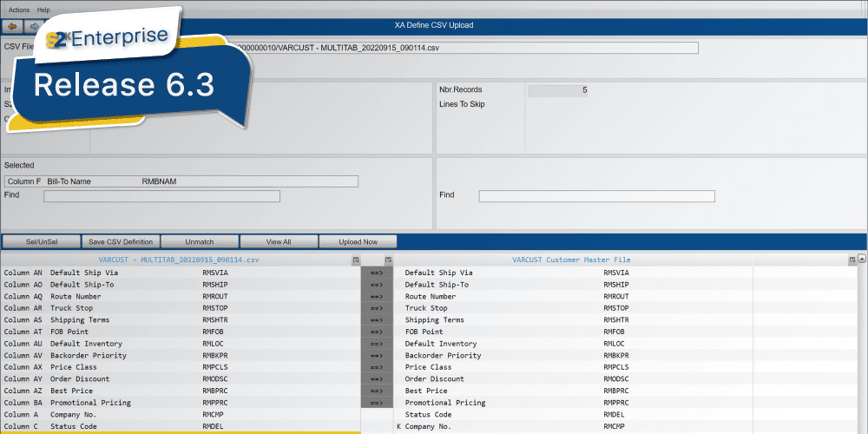The image size is (868, 434).
Task: Click the CSV list column header icon
Action: click(x=355, y=260)
